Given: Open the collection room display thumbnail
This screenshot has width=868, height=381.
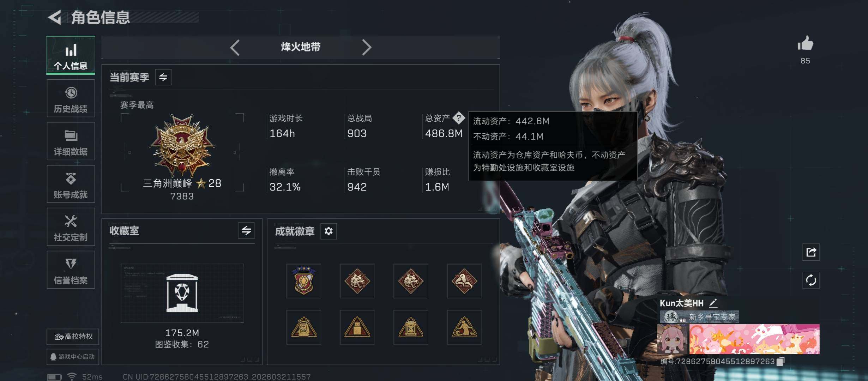Looking at the screenshot, I should coord(182,293).
